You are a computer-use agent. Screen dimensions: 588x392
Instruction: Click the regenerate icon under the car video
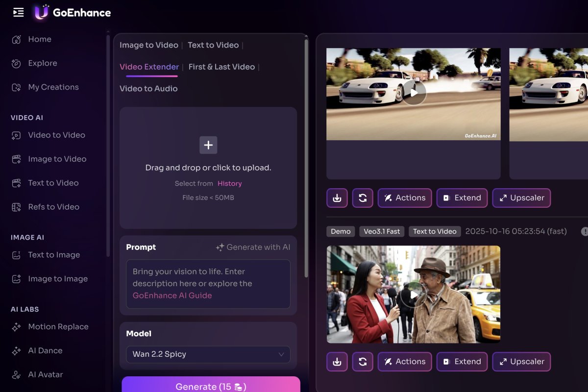tap(363, 197)
